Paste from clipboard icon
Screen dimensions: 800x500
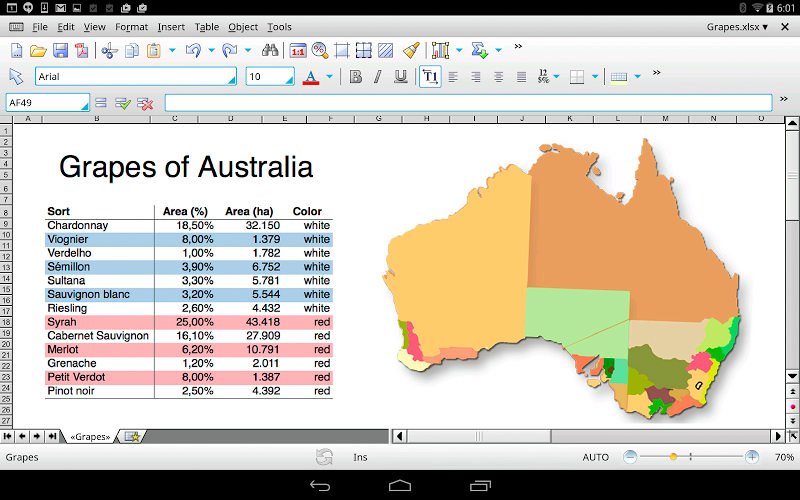coord(154,50)
